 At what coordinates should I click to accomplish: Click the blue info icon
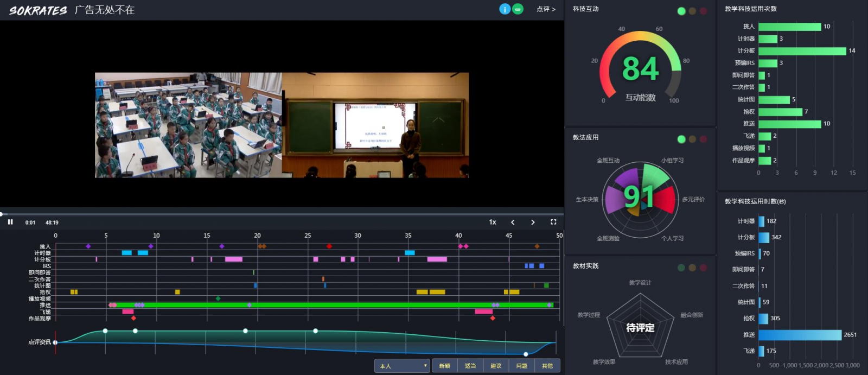505,9
